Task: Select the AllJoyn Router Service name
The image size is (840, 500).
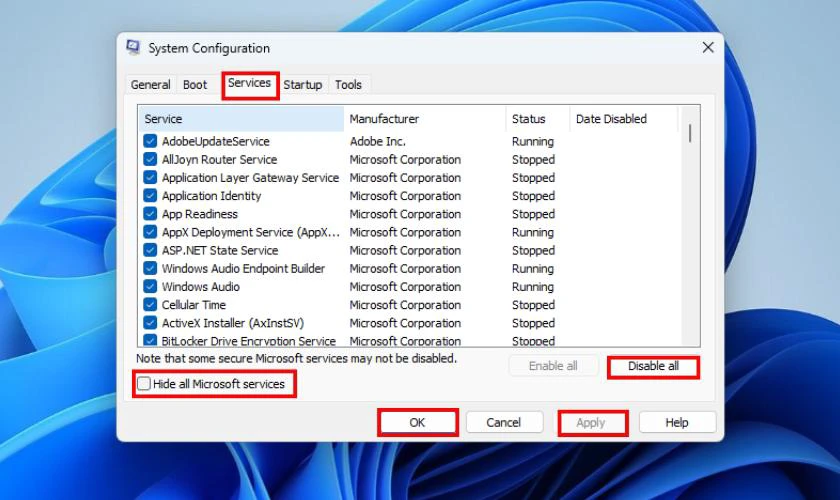Action: tap(219, 160)
